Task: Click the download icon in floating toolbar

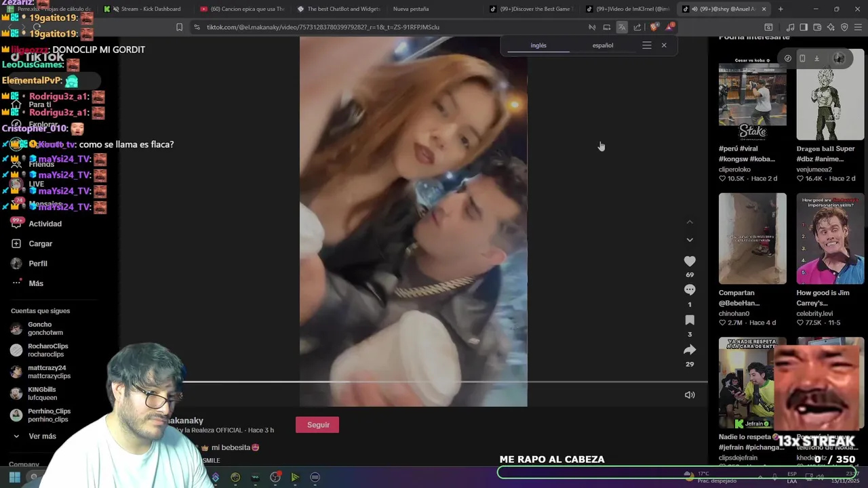Action: 816,58
